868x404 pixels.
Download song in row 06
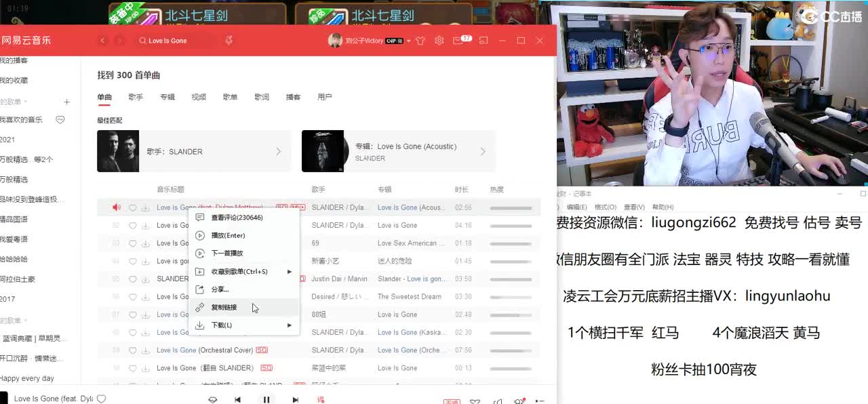(145, 297)
